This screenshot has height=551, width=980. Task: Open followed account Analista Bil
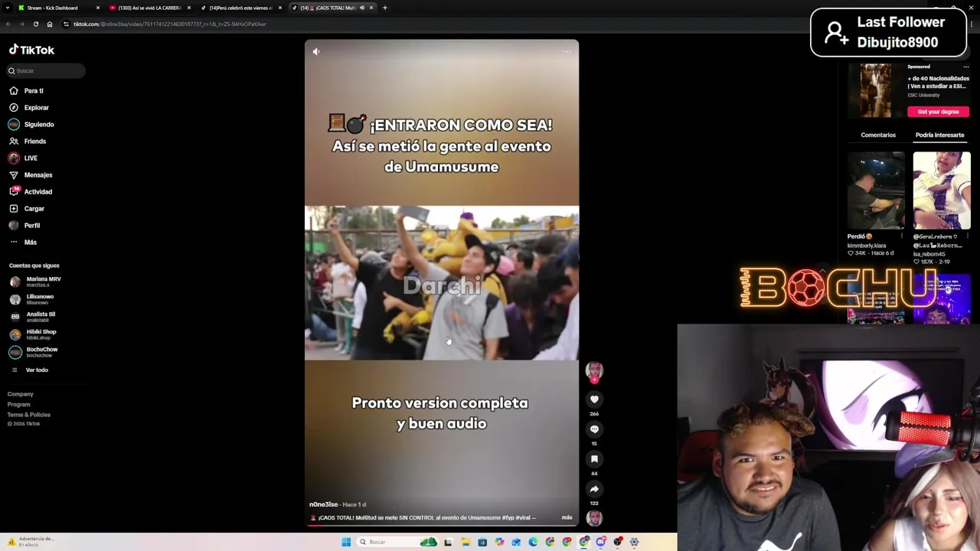tap(33, 317)
